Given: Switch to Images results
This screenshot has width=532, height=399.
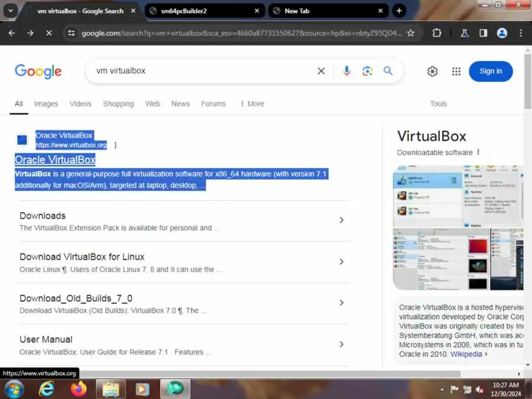Looking at the screenshot, I should [x=46, y=104].
